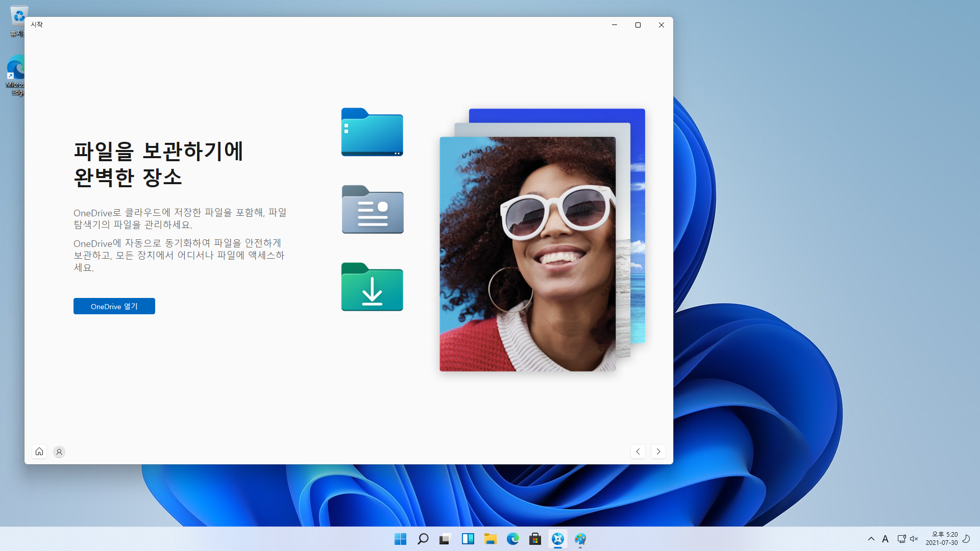Open network status tray icon

coord(902,539)
